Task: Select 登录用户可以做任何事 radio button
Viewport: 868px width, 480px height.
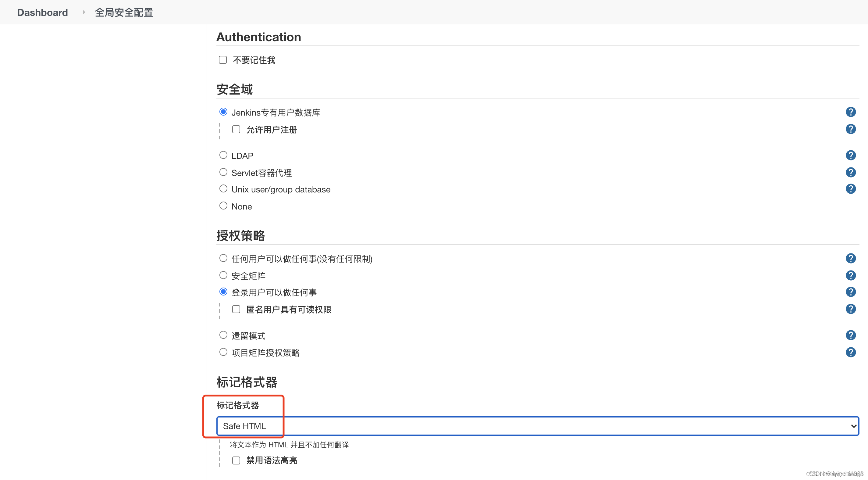Action: point(223,292)
